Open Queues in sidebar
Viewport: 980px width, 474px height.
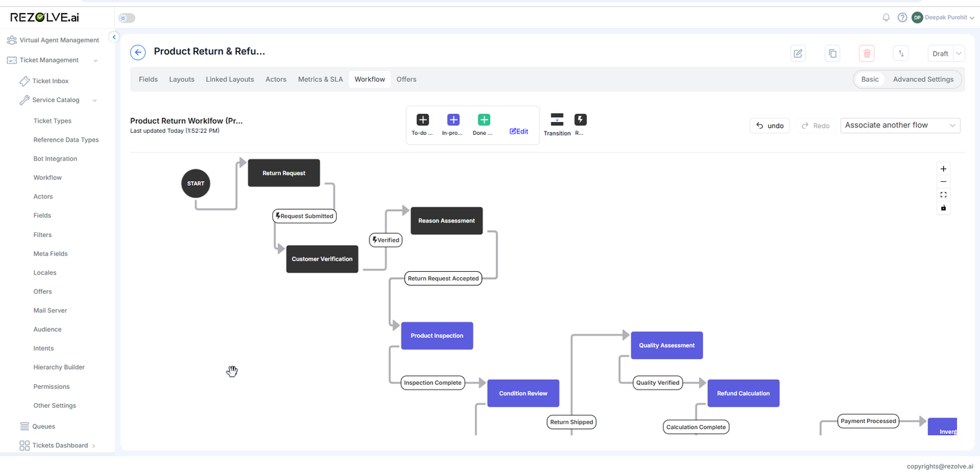(x=44, y=426)
